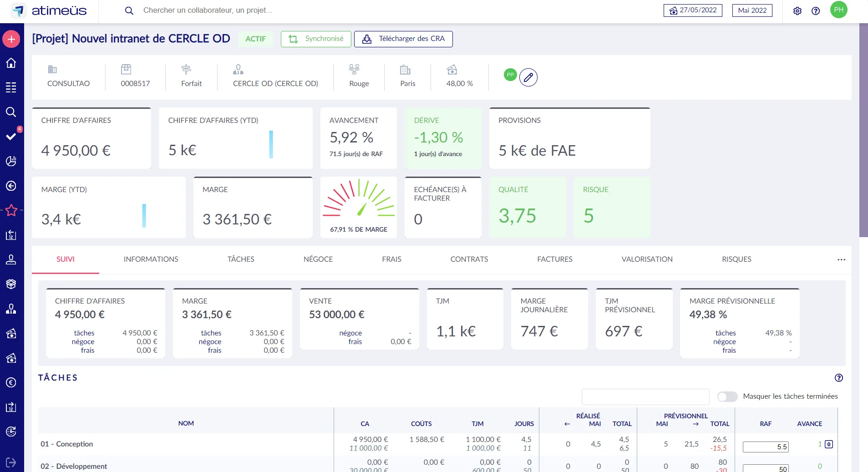Click the QUALITÉ score 3,75
This screenshot has height=472, width=868.
518,216
